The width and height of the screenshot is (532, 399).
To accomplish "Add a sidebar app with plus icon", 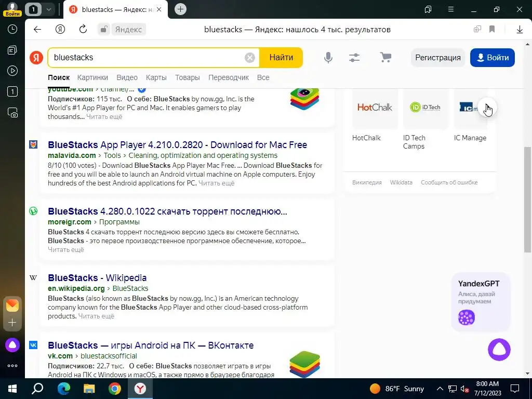I will coord(12,322).
